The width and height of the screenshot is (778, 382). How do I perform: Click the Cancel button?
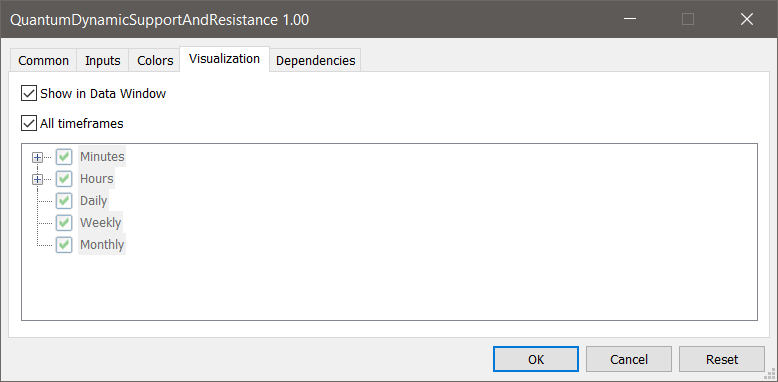click(x=629, y=359)
